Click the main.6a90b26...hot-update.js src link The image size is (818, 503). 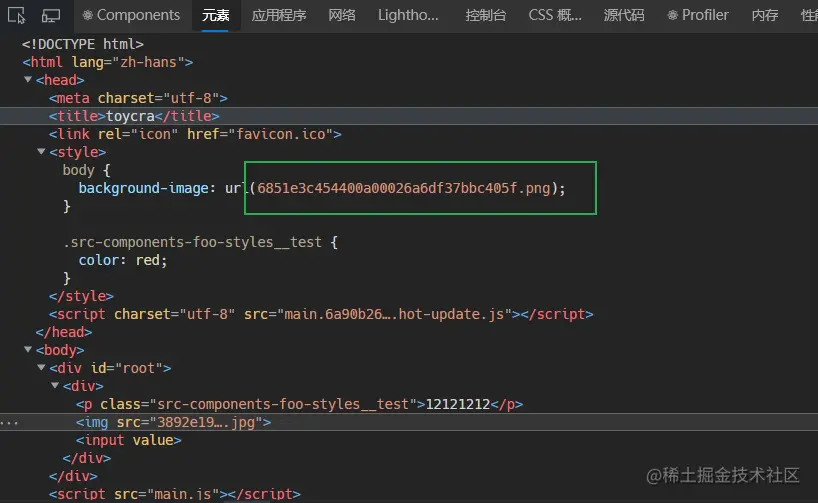[x=394, y=314]
